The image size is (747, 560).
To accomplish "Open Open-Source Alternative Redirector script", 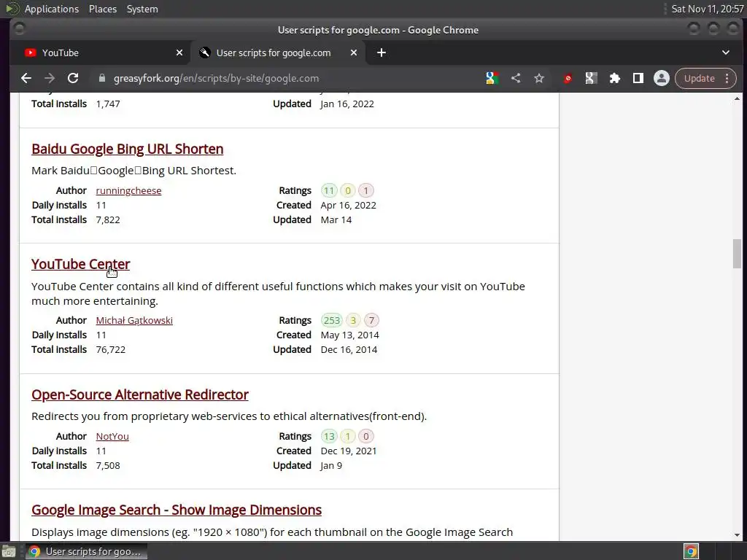I will (140, 394).
